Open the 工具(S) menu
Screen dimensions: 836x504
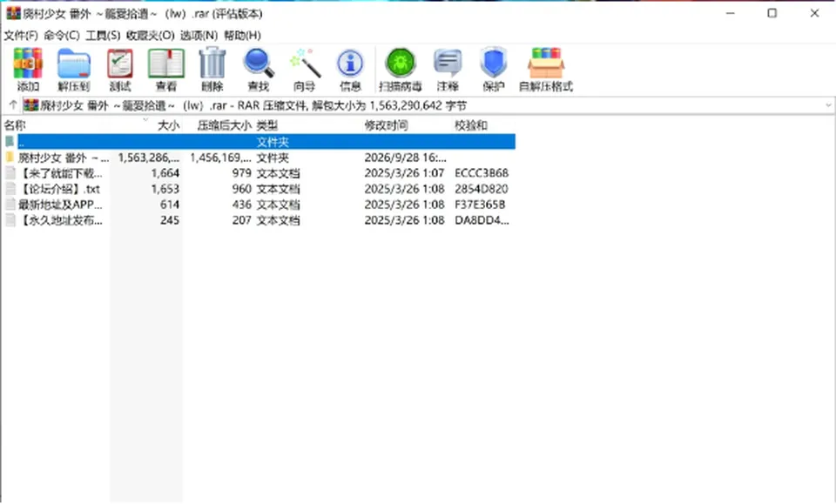tap(103, 35)
